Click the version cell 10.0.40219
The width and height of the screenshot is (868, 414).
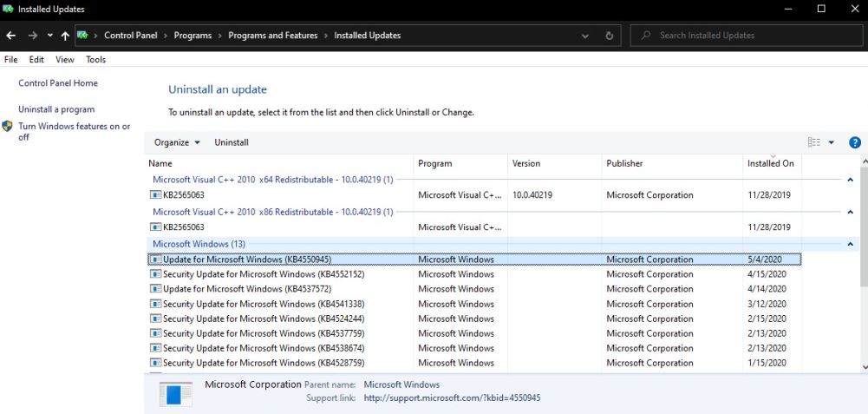pyautogui.click(x=532, y=195)
